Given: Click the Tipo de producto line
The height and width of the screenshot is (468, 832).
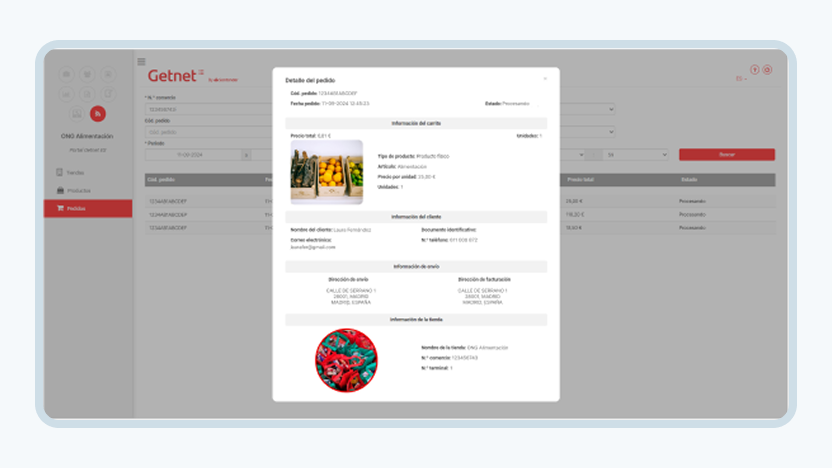Looking at the screenshot, I should (413, 157).
